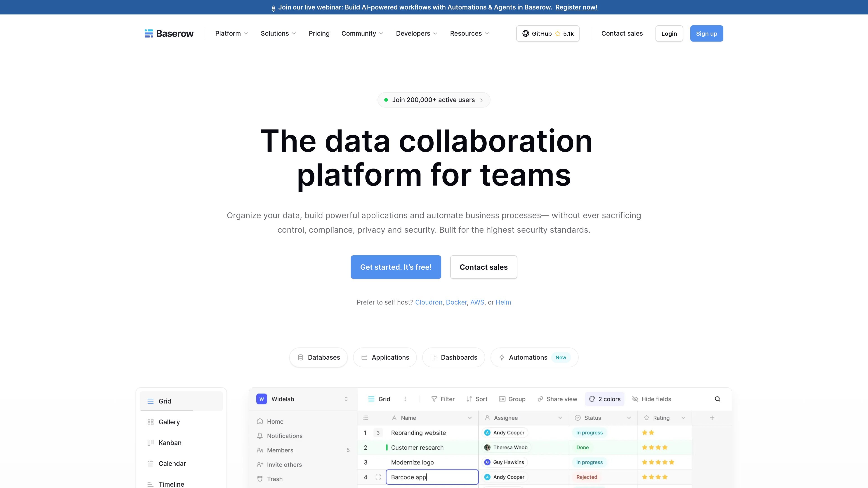Select Calendar in the view type list
The height and width of the screenshot is (488, 868).
(x=181, y=463)
